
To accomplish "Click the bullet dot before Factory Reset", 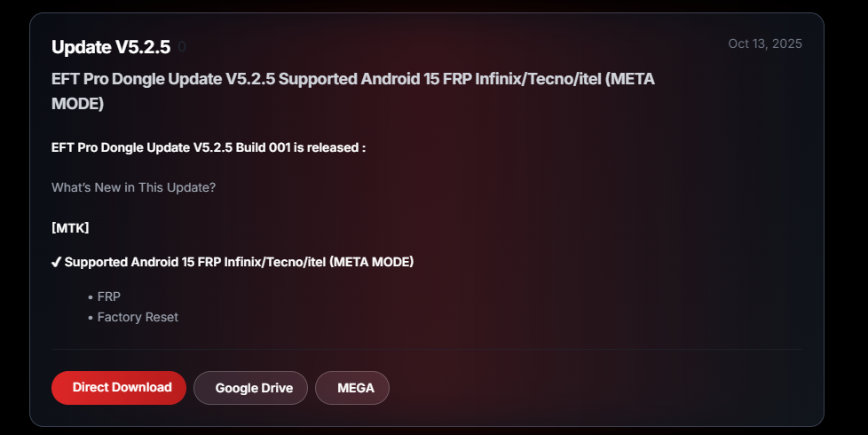I will click(91, 318).
